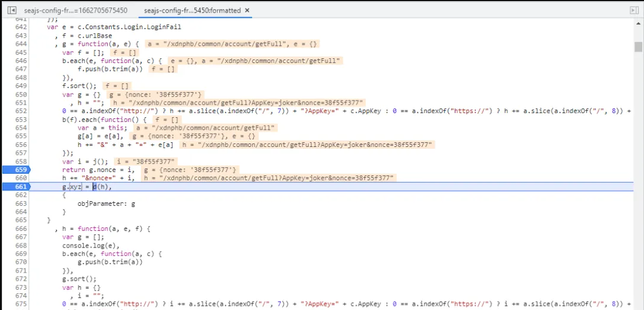Click "f.push(b.trim(a))" on line 647

[110, 69]
